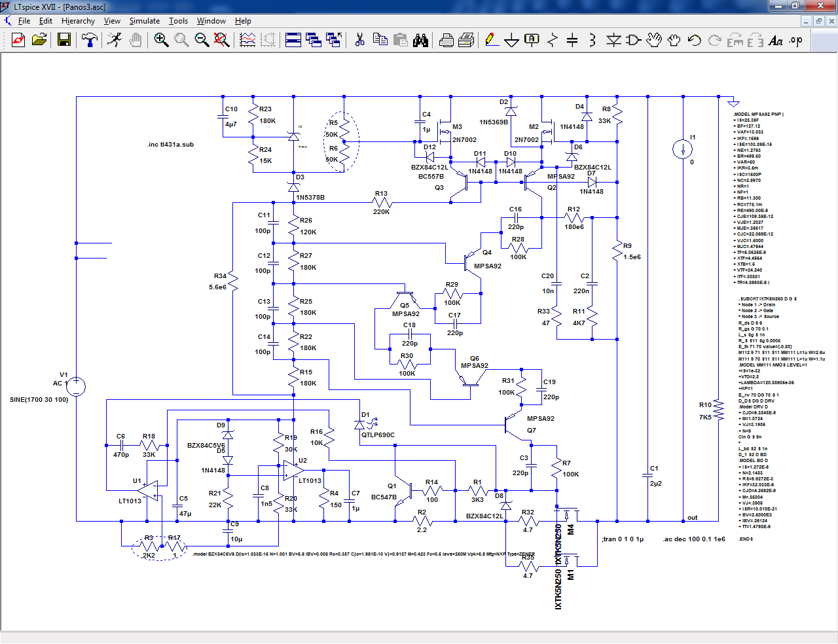This screenshot has width=838, height=644.
Task: Tile windows horizontally
Action: tap(293, 41)
